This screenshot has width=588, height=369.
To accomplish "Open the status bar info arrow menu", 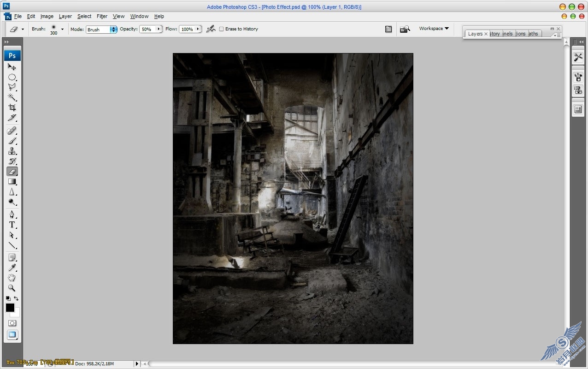I will (137, 363).
